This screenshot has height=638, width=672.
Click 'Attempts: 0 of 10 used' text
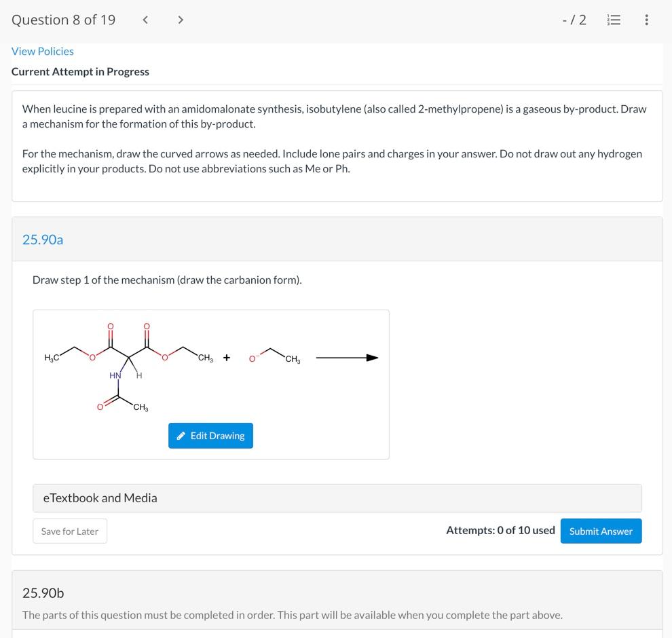(x=500, y=531)
